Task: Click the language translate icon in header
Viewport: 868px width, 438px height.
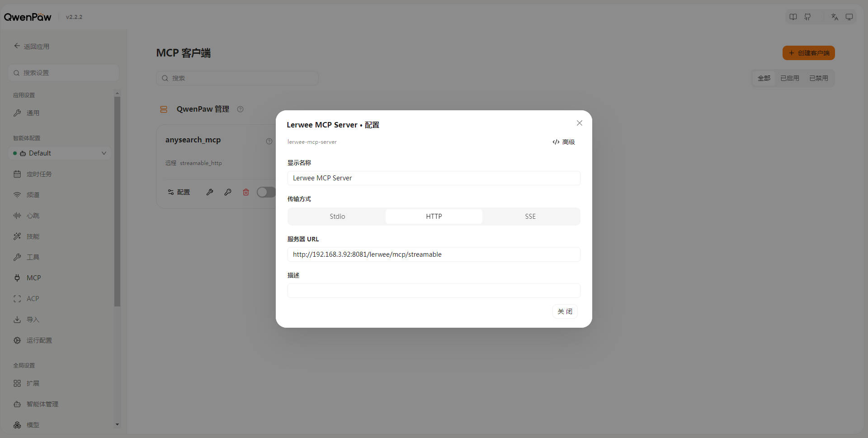Action: click(x=835, y=17)
